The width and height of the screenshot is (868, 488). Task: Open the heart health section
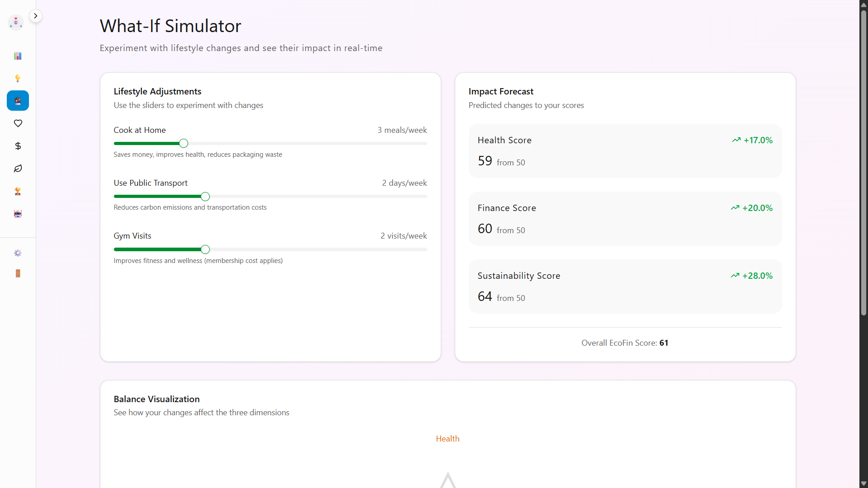coord(18,123)
